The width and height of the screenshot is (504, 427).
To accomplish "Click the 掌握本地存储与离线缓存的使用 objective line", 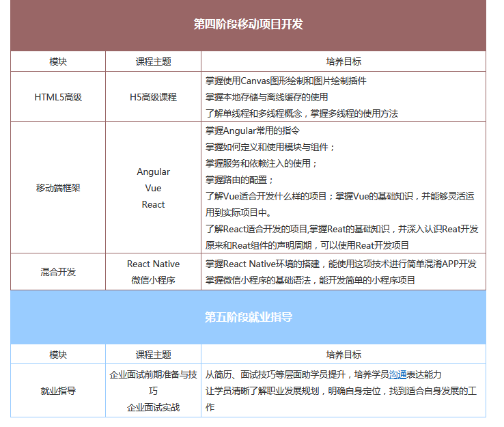I will (x=266, y=97).
